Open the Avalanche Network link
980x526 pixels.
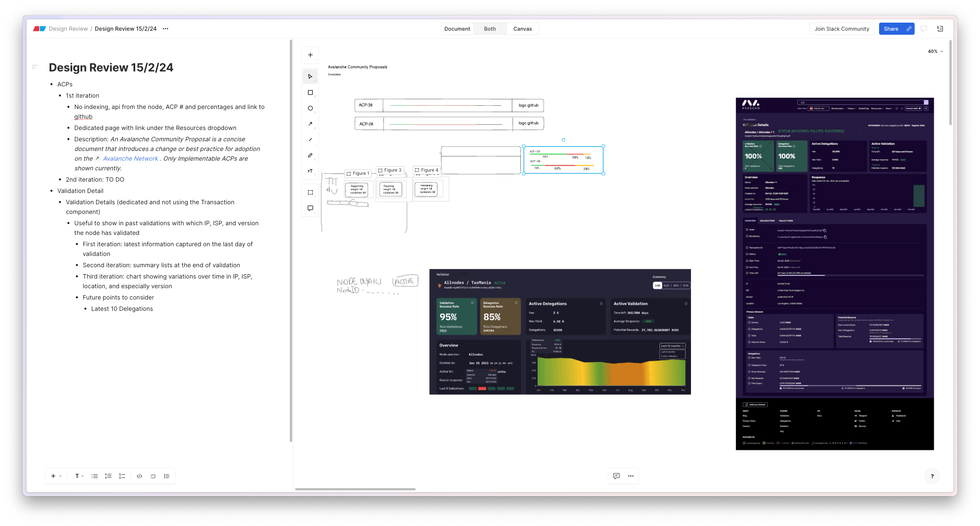pos(130,159)
